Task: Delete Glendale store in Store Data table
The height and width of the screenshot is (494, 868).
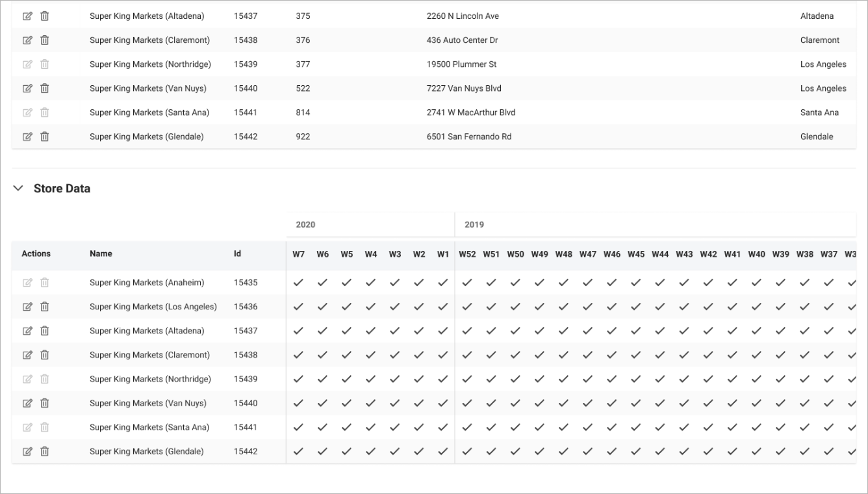Action: click(45, 451)
